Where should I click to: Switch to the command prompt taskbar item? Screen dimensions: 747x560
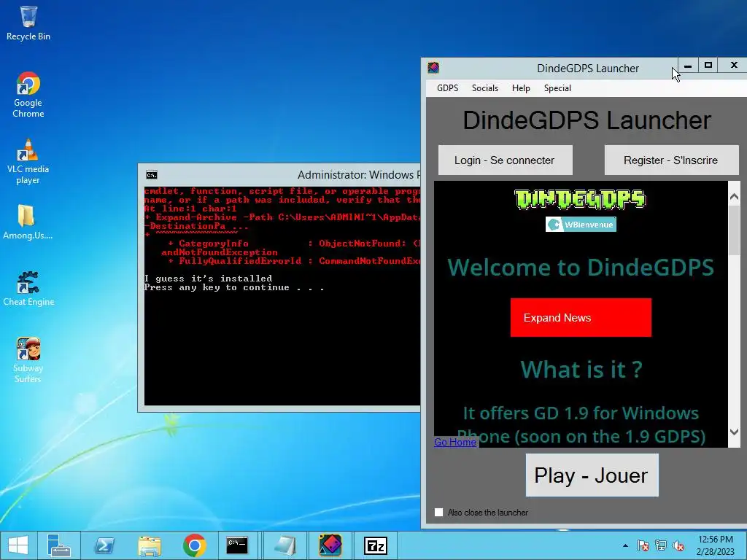(237, 545)
